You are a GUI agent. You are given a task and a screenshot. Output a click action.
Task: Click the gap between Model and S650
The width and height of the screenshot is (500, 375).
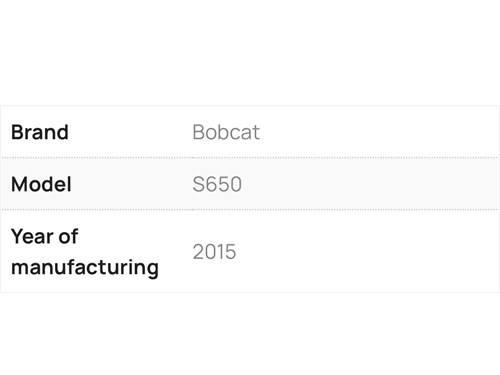[x=132, y=184]
